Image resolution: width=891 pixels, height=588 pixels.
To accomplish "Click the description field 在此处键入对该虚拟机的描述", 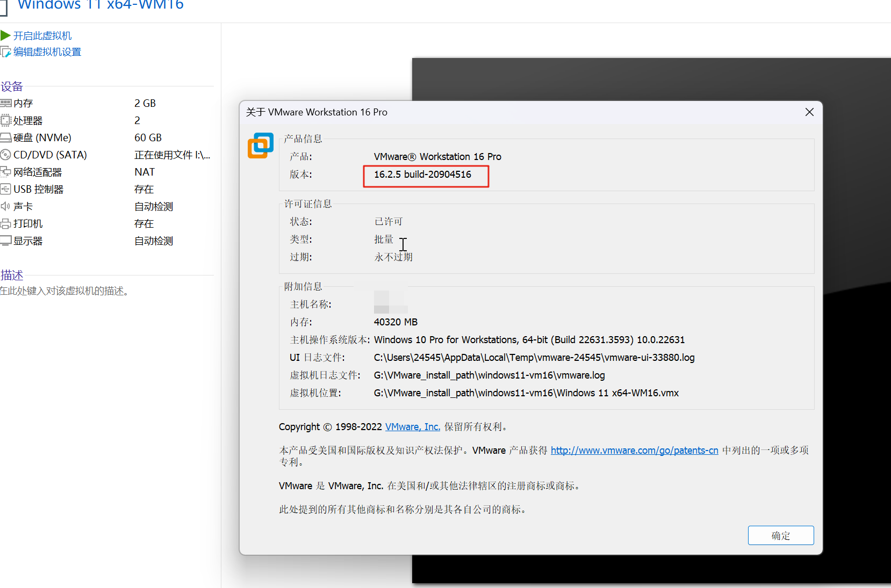I will pos(66,291).
